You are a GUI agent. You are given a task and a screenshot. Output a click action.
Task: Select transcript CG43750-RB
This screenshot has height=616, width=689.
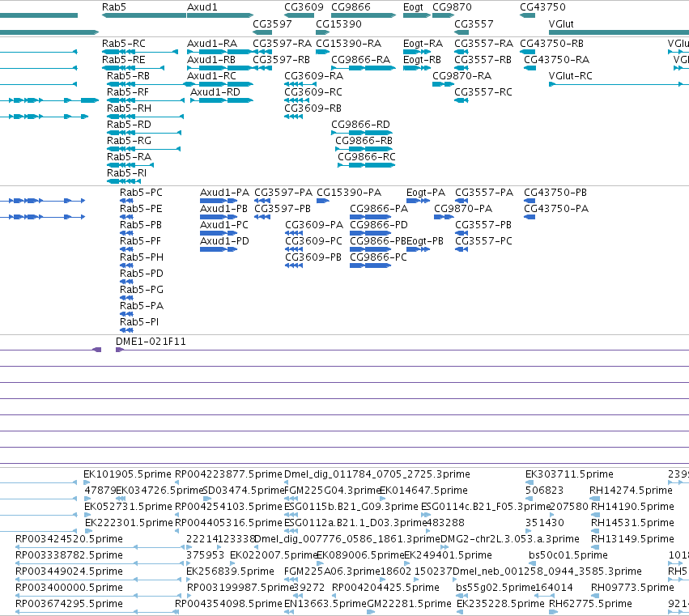click(551, 44)
